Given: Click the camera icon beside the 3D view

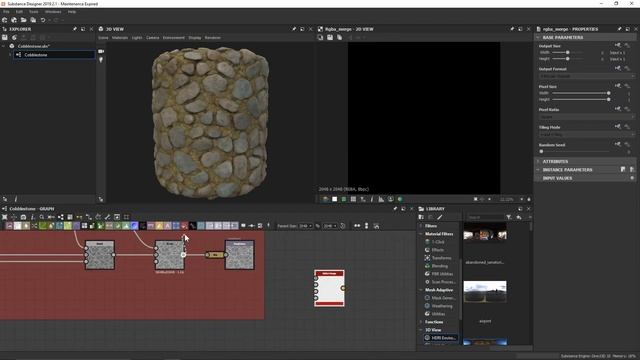Looking at the screenshot, I should 101,51.
